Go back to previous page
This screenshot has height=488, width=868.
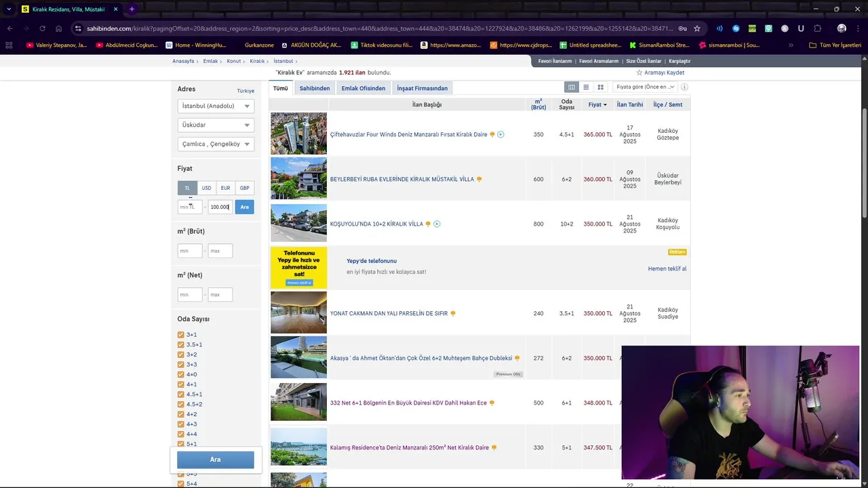(x=9, y=28)
